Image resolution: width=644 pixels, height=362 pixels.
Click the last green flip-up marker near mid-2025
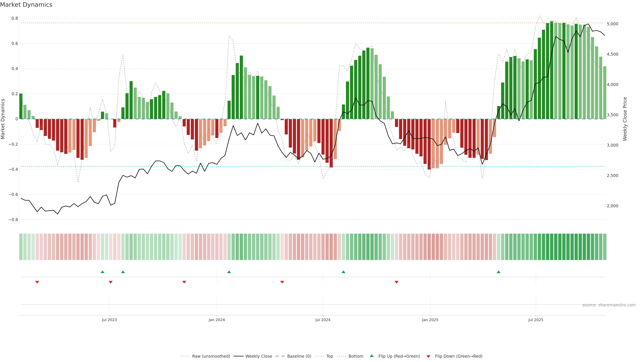tap(498, 272)
